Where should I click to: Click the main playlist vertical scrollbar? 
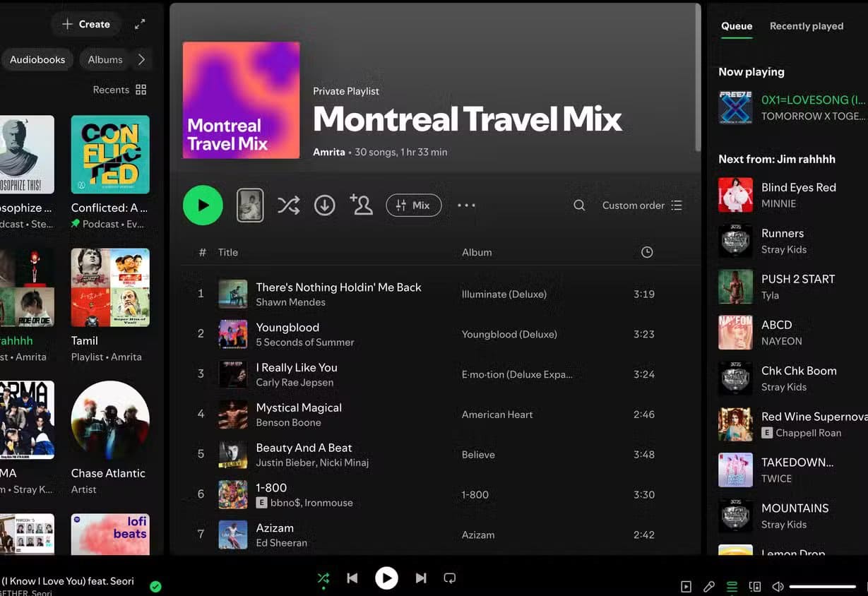click(x=698, y=76)
